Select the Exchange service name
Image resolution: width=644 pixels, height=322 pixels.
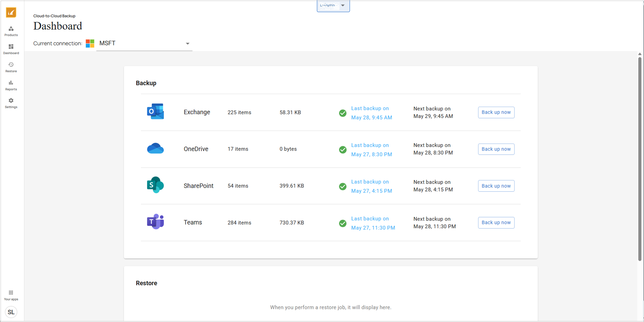[197, 112]
